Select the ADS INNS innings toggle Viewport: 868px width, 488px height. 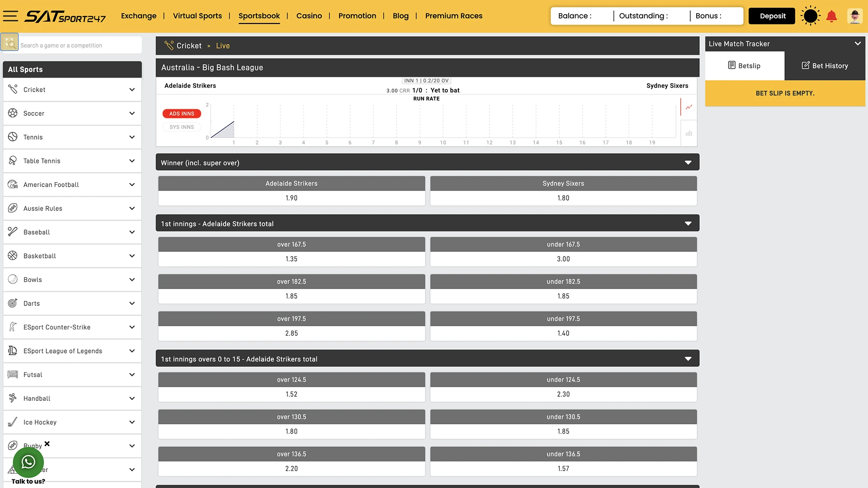coord(182,113)
